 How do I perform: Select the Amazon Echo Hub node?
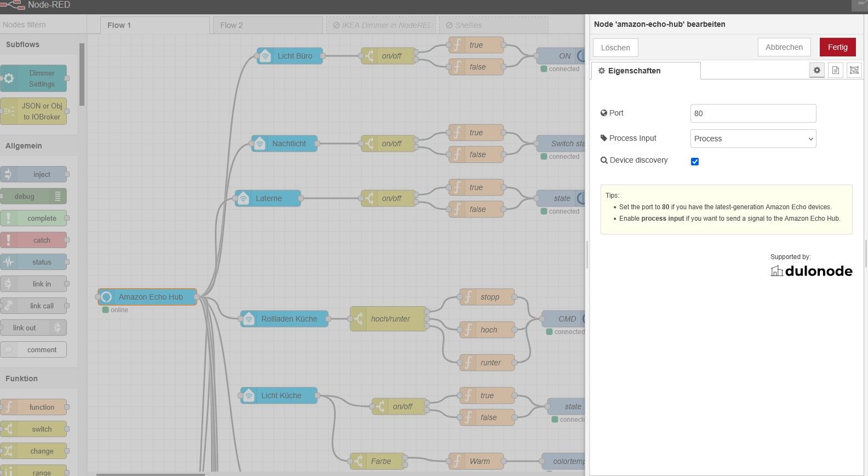click(147, 297)
